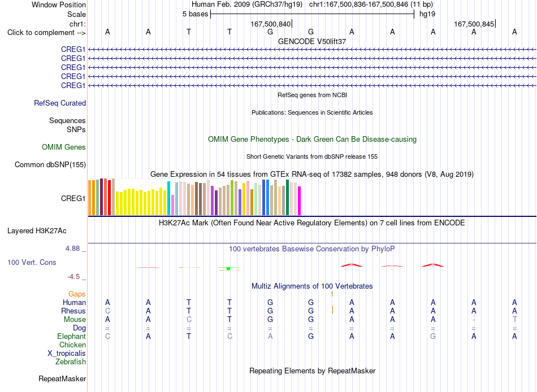537x392 pixels.
Task: Click the dash gap in the Mouse row
Action: point(474,320)
